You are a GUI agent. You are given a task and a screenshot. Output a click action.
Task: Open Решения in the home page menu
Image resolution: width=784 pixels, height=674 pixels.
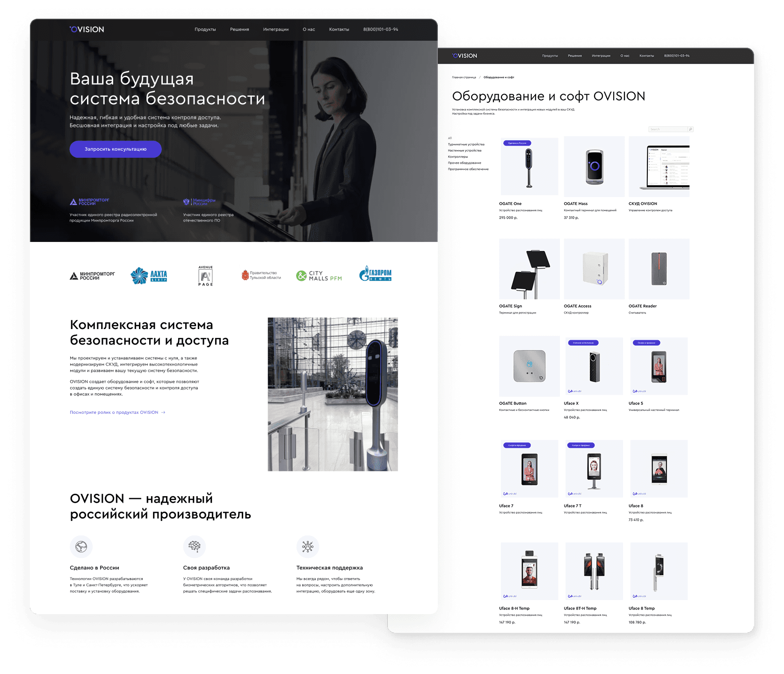point(240,29)
